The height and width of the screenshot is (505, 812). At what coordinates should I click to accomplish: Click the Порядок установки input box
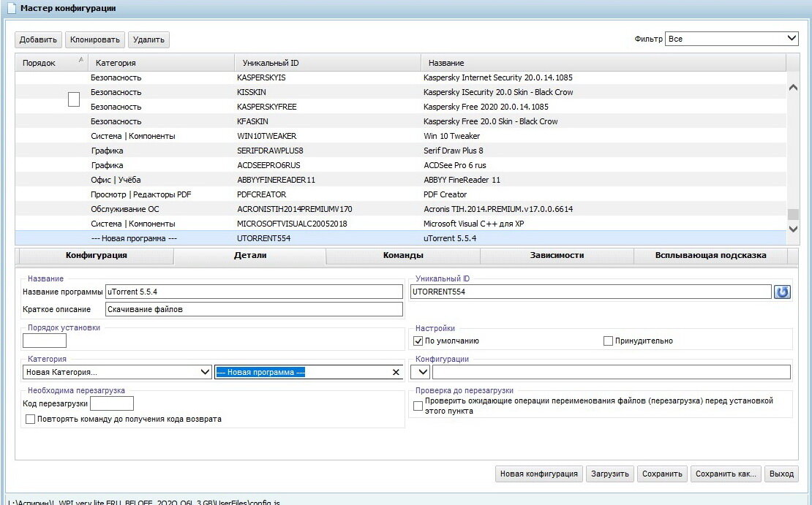[45, 341]
